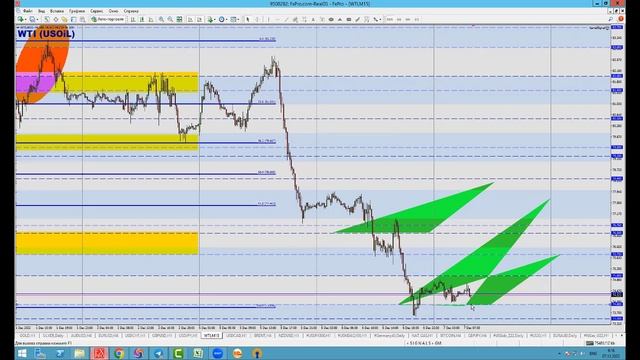Screen dimensions: 640x360
Task: Click search icon at toolbar right end
Action: click(611, 19)
